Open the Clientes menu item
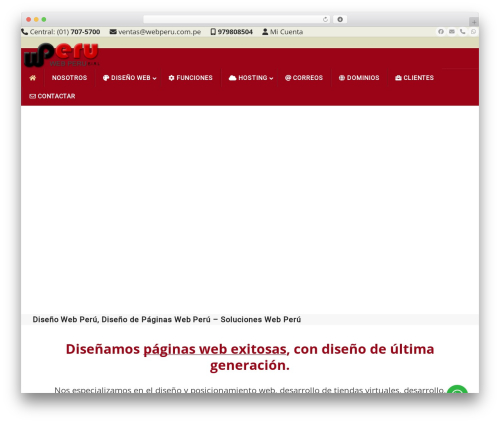Image resolution: width=500 pixels, height=423 pixels. 418,78
